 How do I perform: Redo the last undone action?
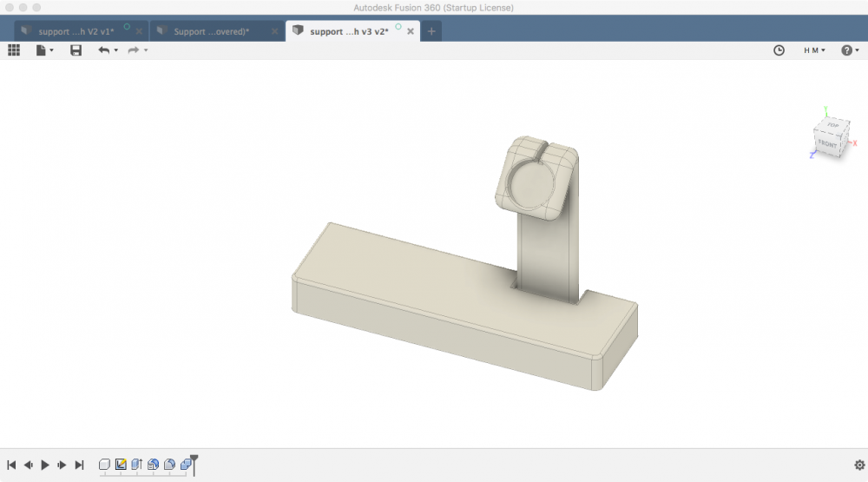pyautogui.click(x=134, y=50)
